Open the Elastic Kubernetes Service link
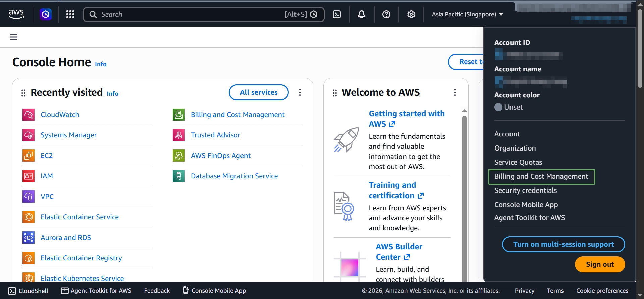 point(82,279)
